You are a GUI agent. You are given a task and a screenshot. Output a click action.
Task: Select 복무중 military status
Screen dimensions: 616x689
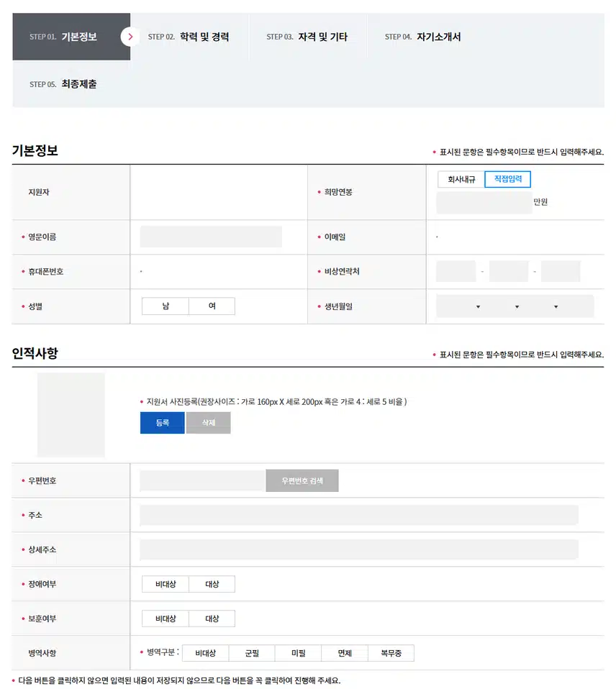(x=391, y=653)
